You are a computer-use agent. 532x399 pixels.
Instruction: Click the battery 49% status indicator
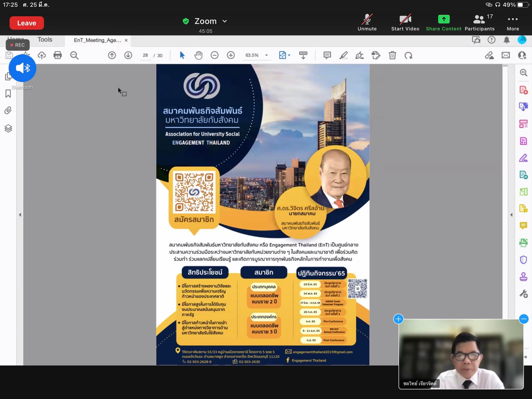[516, 5]
